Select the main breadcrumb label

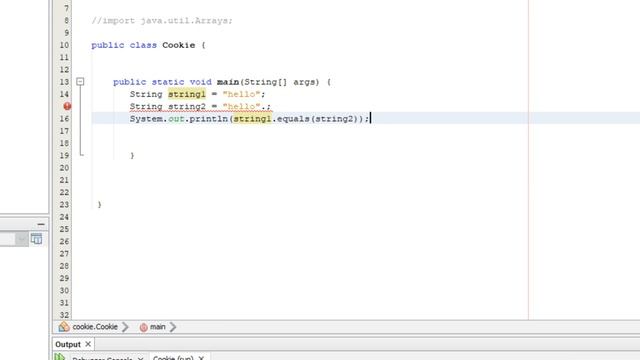(158, 327)
